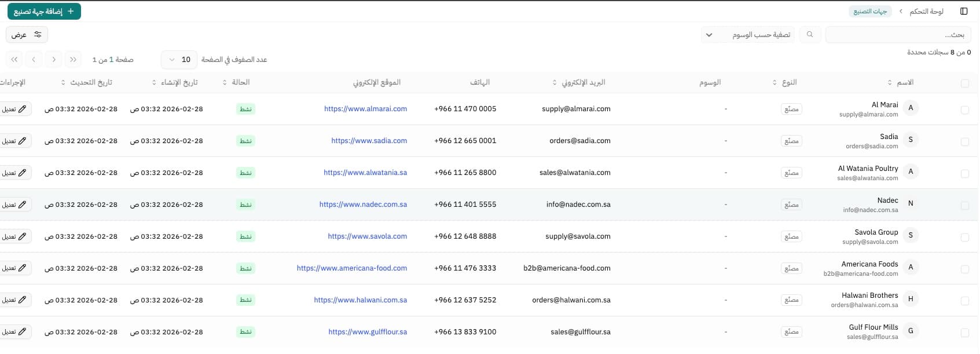This screenshot has width=980, height=354.
Task: Click the Americana Foods name text
Action: pyautogui.click(x=869, y=264)
